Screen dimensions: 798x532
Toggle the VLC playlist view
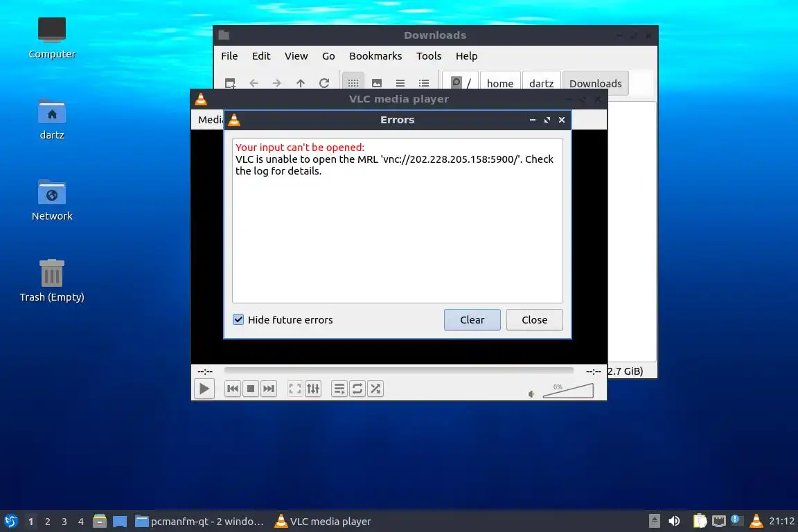339,389
